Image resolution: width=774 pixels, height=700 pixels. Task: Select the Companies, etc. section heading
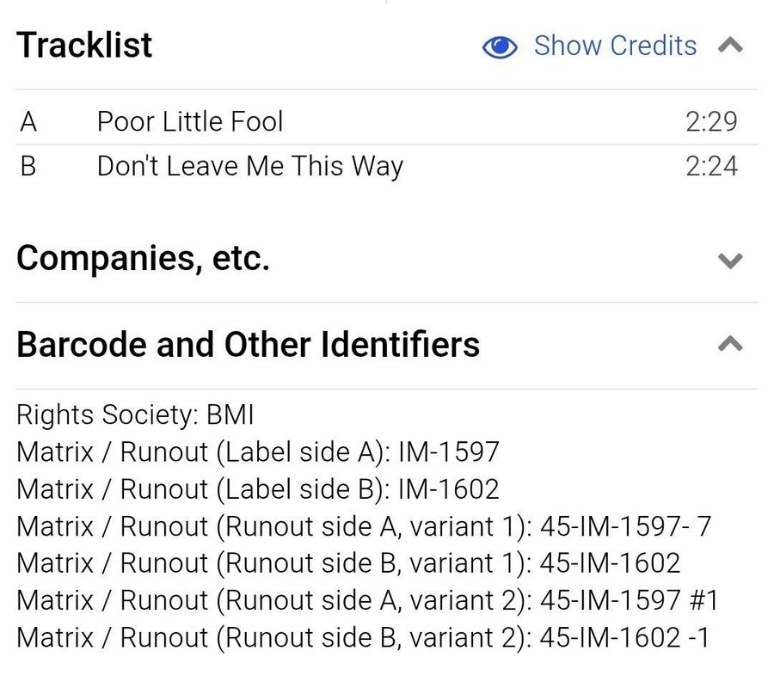[143, 258]
